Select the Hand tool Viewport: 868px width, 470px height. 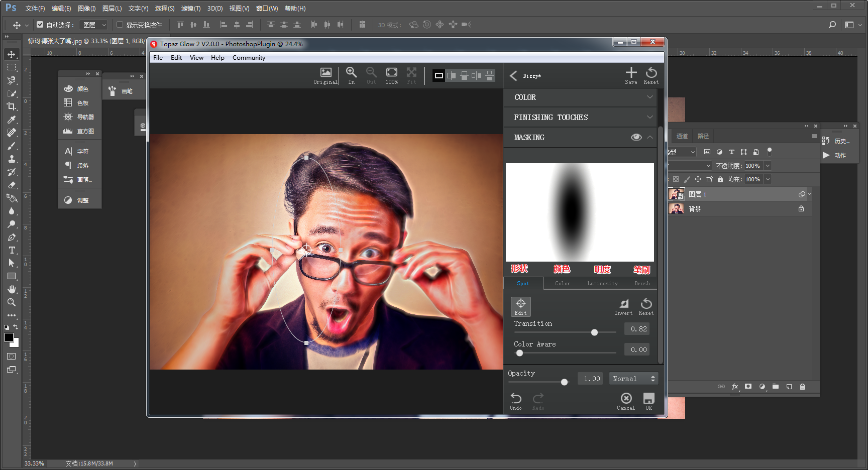12,289
